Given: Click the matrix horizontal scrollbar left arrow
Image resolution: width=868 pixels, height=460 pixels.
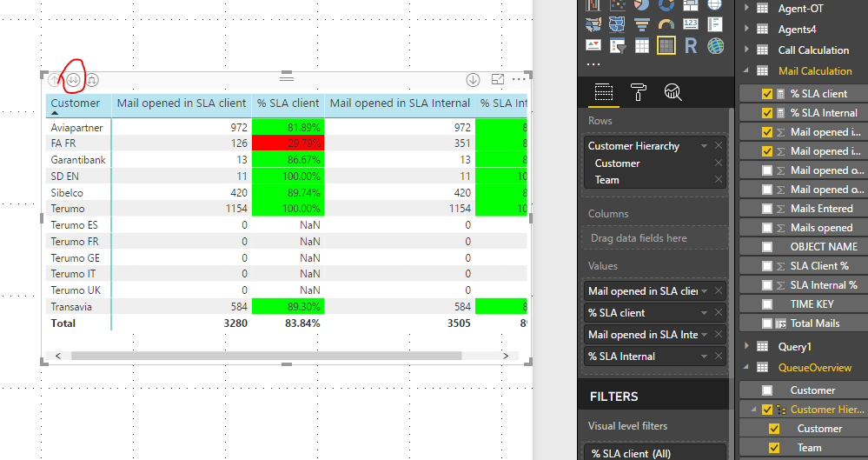Looking at the screenshot, I should tap(58, 356).
